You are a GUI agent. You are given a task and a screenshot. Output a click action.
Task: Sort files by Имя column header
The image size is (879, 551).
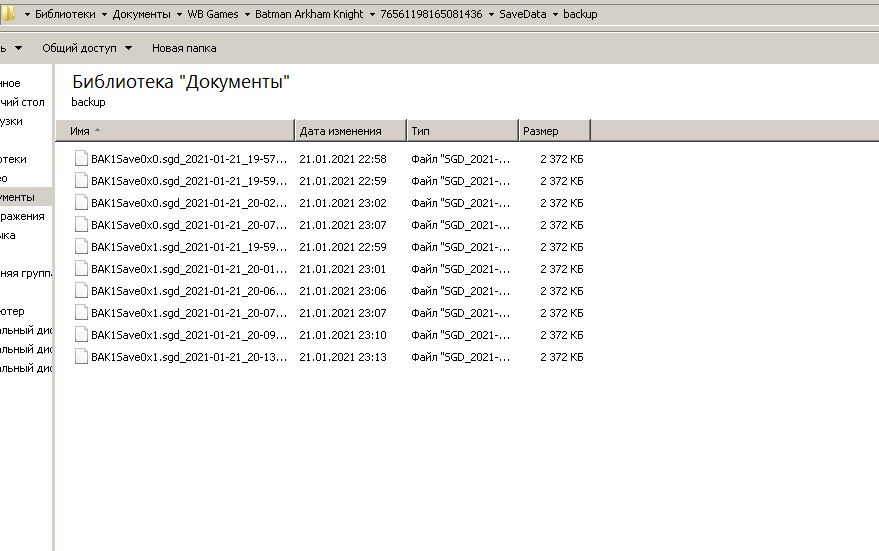(x=175, y=131)
